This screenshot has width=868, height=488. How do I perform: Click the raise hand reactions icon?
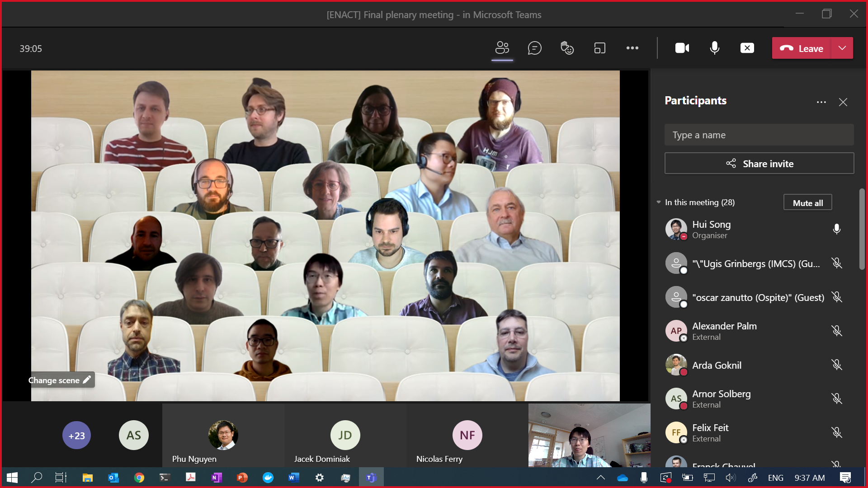click(x=567, y=48)
